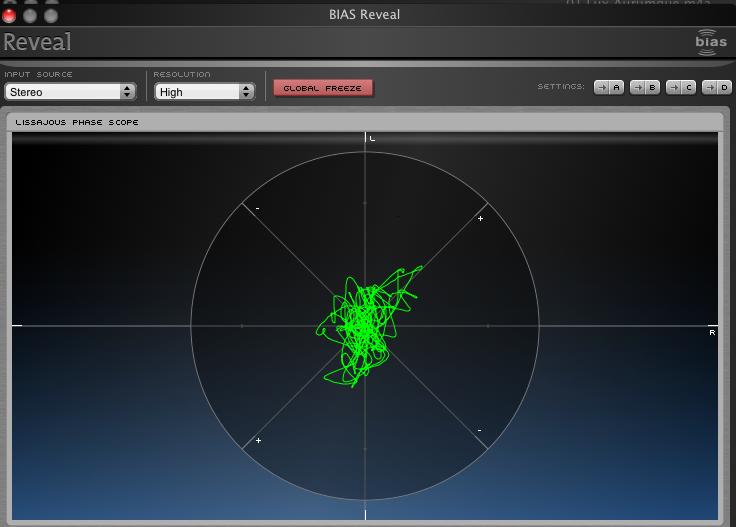Click the 'Settings:' label

561,87
